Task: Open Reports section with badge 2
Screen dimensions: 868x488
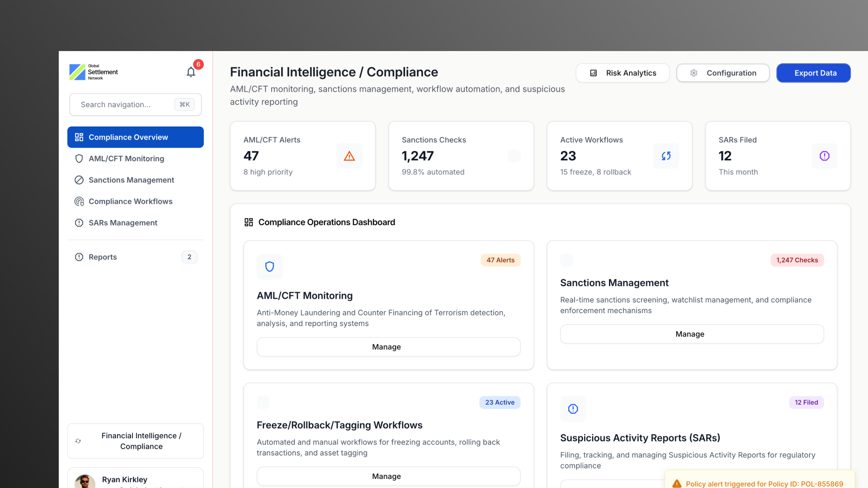Action: pyautogui.click(x=103, y=257)
